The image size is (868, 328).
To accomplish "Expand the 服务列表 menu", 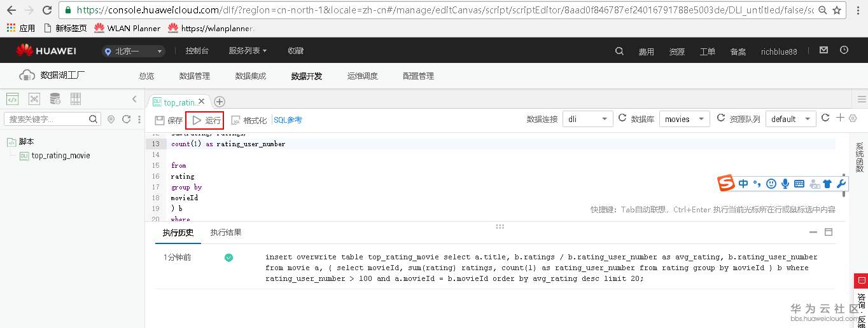I will tap(248, 51).
